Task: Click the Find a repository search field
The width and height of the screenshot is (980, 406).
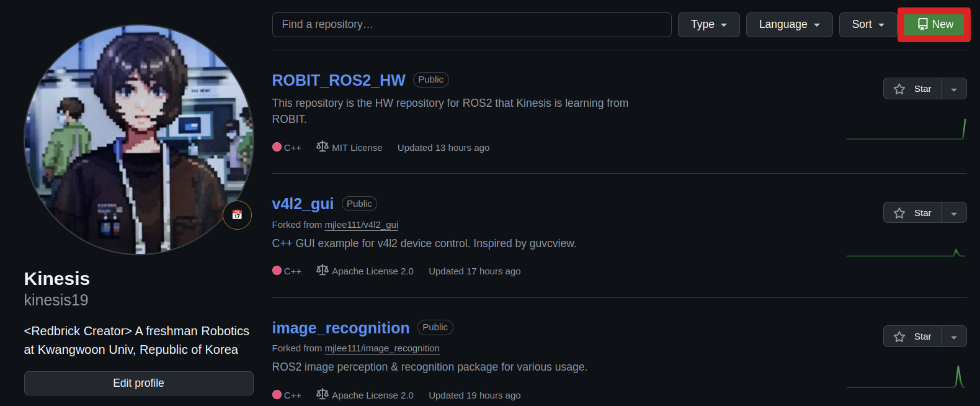Action: [472, 25]
